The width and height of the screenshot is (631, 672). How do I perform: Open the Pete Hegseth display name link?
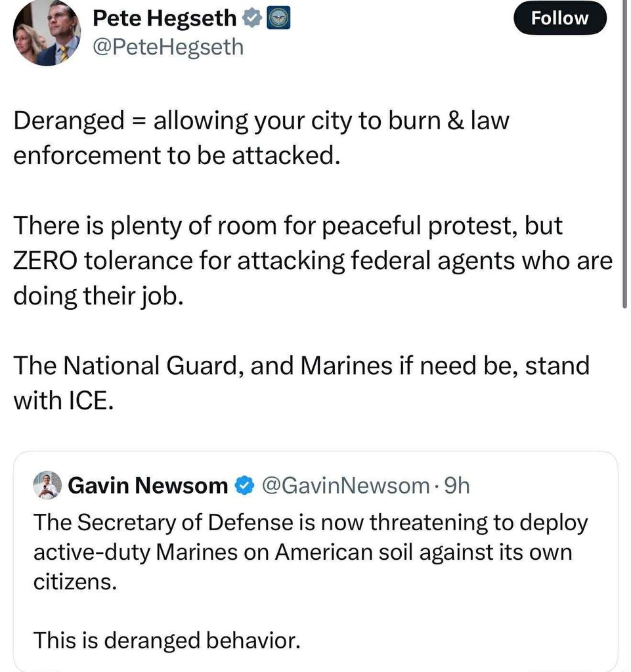click(x=164, y=18)
